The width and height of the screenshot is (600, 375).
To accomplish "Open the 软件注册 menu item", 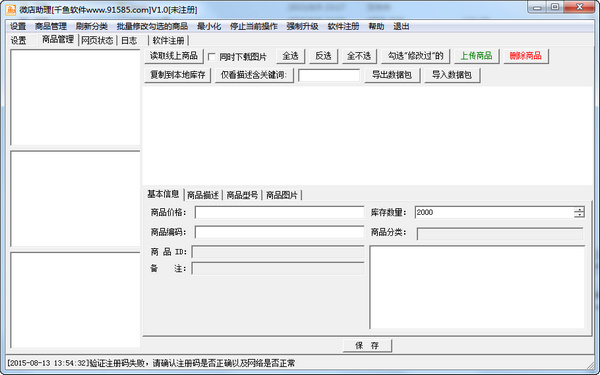I will click(343, 26).
